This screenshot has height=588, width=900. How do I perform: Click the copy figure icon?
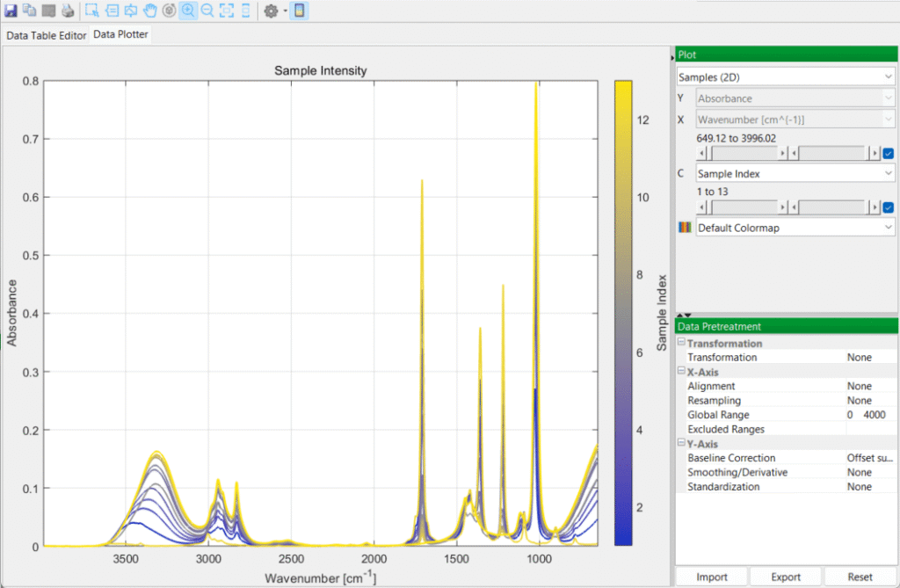tap(30, 11)
